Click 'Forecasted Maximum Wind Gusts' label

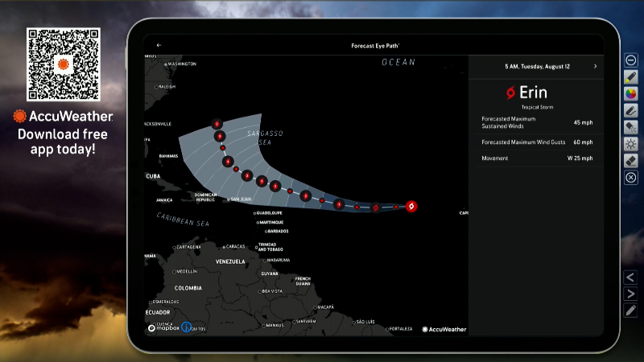[x=523, y=142]
